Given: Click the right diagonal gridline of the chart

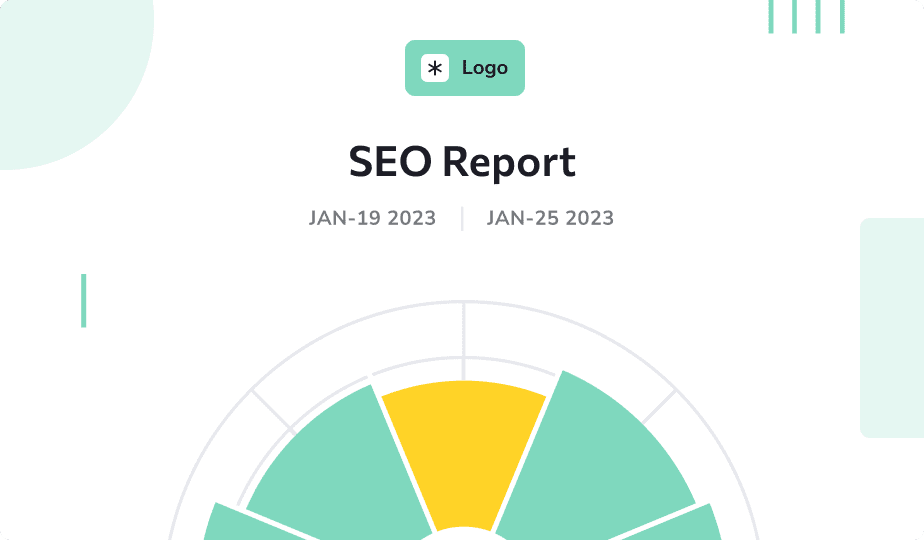Looking at the screenshot, I should pyautogui.click(x=659, y=407).
